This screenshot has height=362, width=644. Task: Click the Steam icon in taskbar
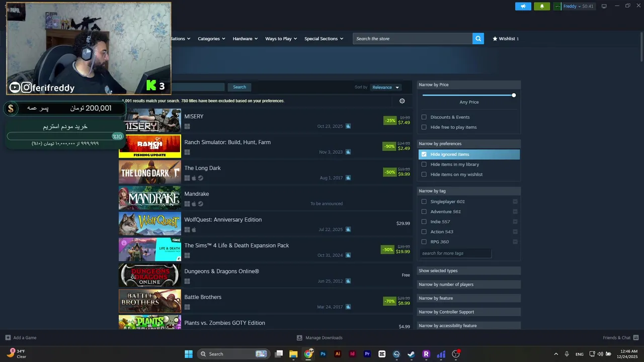[411, 354]
